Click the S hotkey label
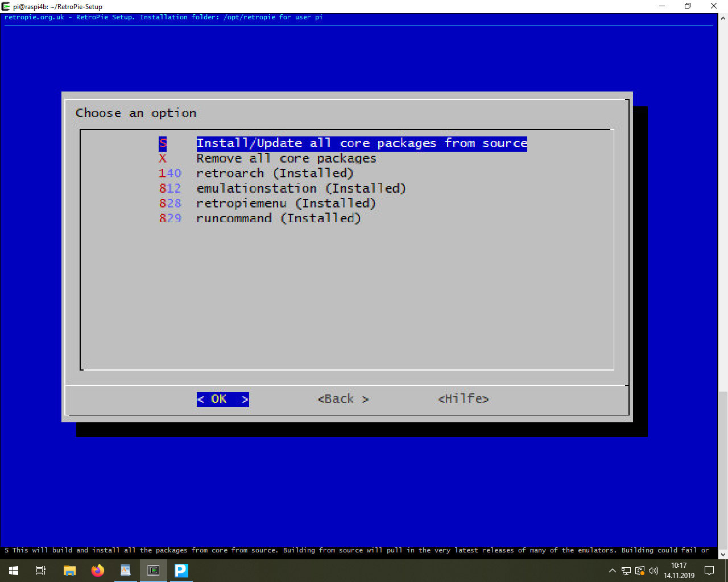728x582 pixels. point(163,143)
